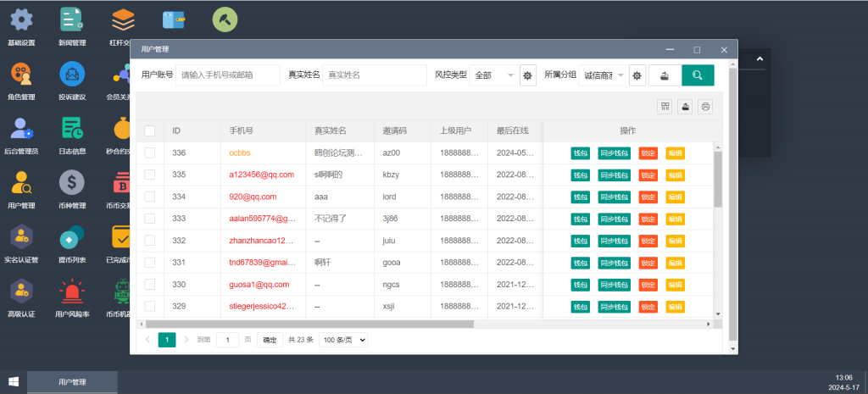868x394 pixels.
Task: Open the blue wallet desktop icon
Action: pos(174,20)
